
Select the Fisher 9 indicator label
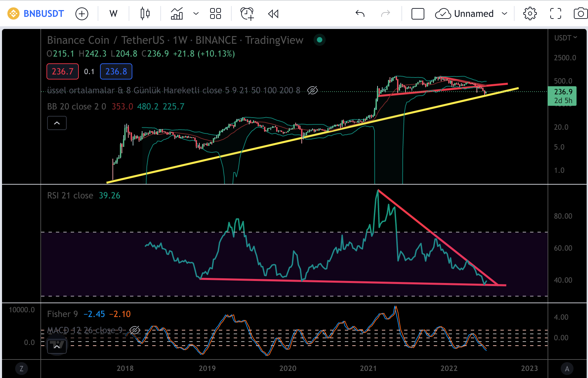(x=63, y=314)
